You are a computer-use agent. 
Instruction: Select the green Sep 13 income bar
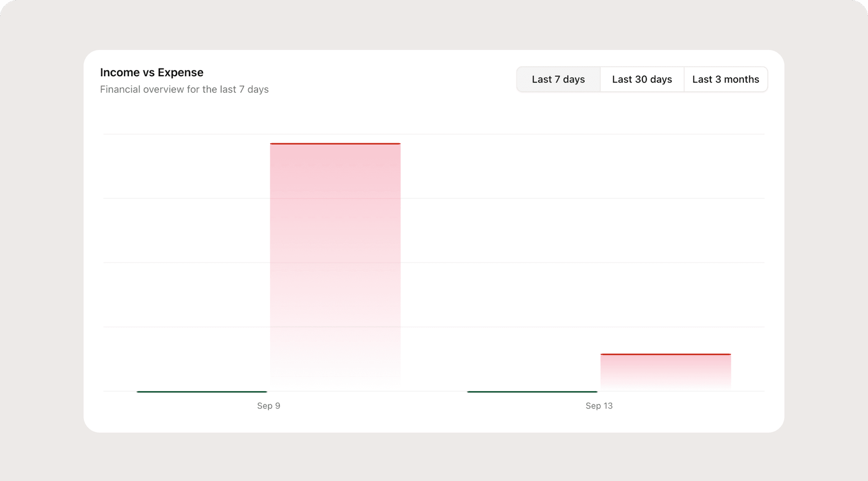coord(532,392)
